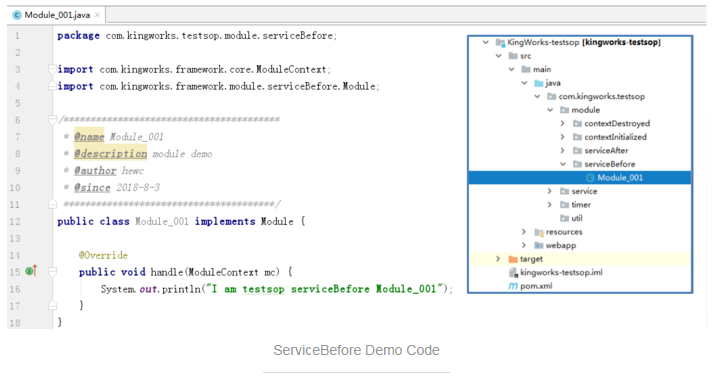The width and height of the screenshot is (719, 378).
Task: Click the @name Javadoc tag
Action: tap(89, 137)
